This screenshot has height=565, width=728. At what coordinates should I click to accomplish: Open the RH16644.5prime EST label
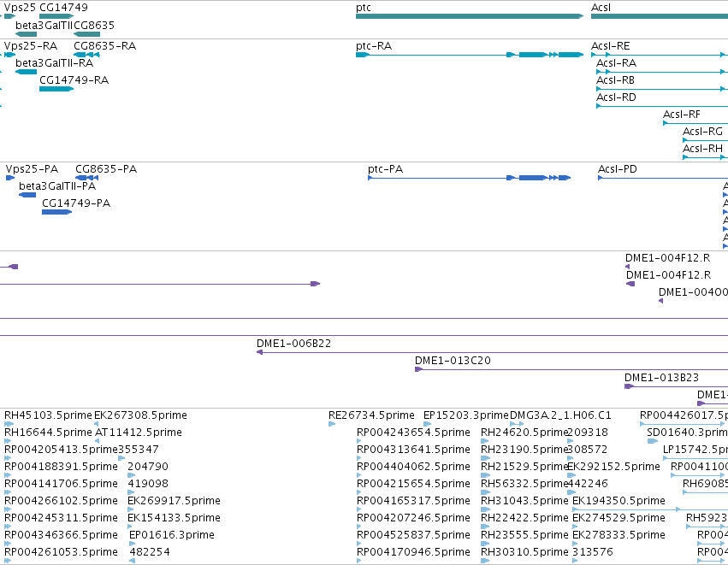(48, 433)
